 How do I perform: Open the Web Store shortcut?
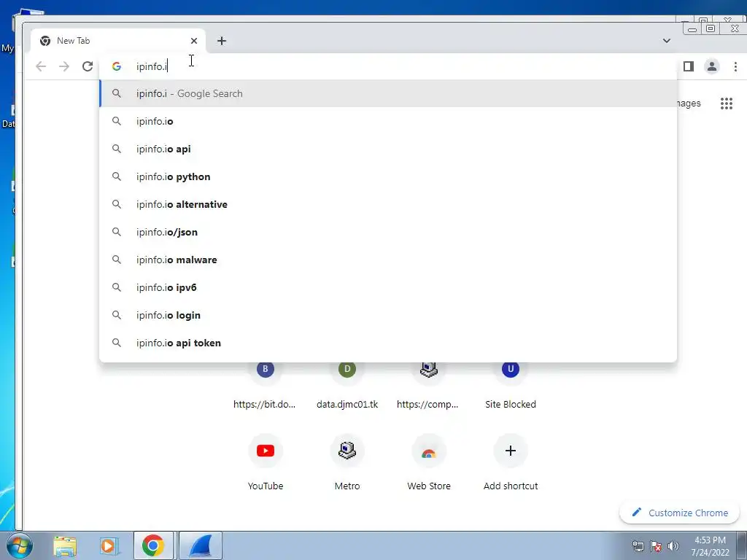coord(428,462)
